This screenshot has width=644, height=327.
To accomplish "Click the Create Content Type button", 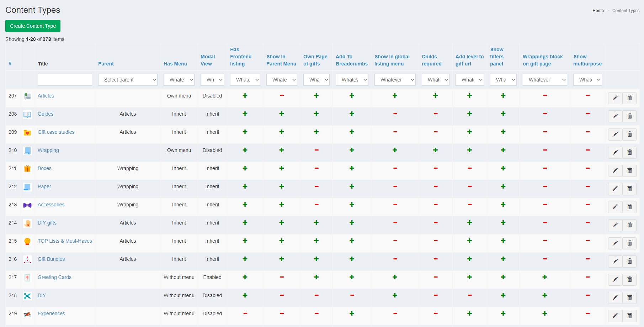I will (33, 26).
